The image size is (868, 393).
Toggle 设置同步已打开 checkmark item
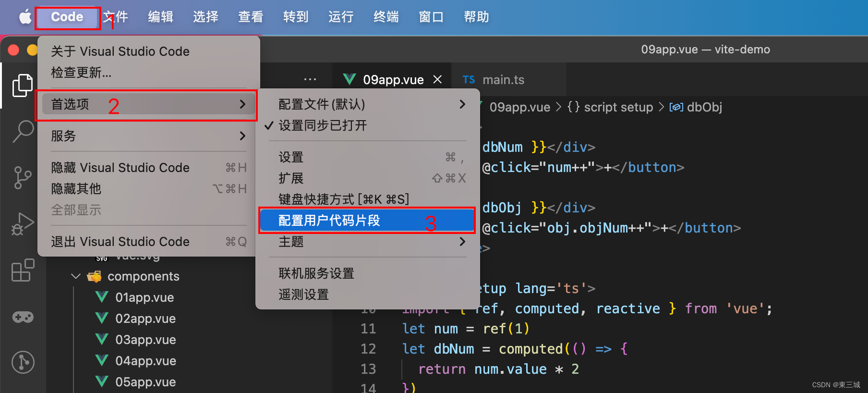368,125
